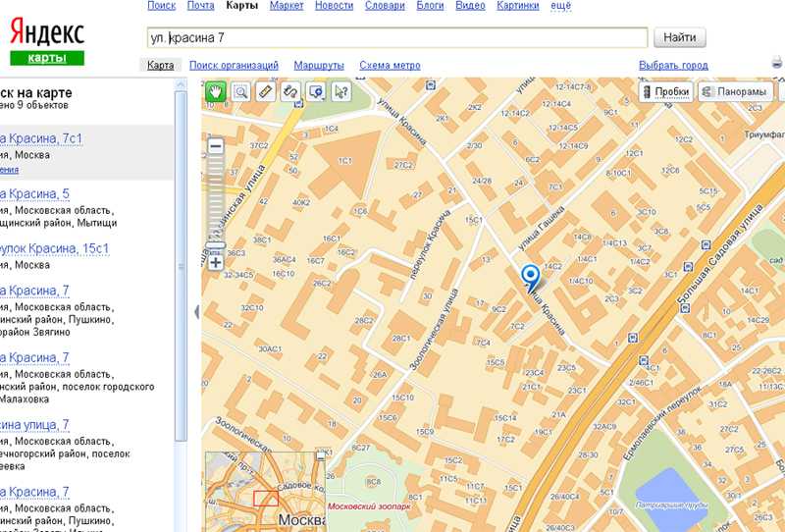Click the Яндекс logo
Viewport: 785px width, 532px height.
click(47, 31)
